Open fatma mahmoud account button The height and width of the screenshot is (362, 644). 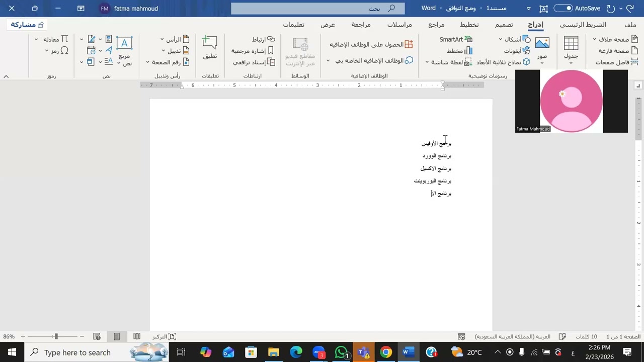pos(129,9)
